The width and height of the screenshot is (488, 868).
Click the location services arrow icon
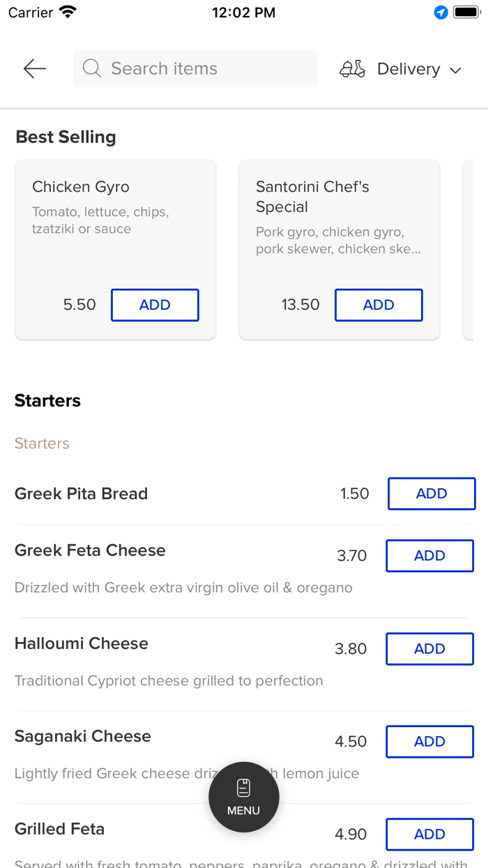(440, 12)
